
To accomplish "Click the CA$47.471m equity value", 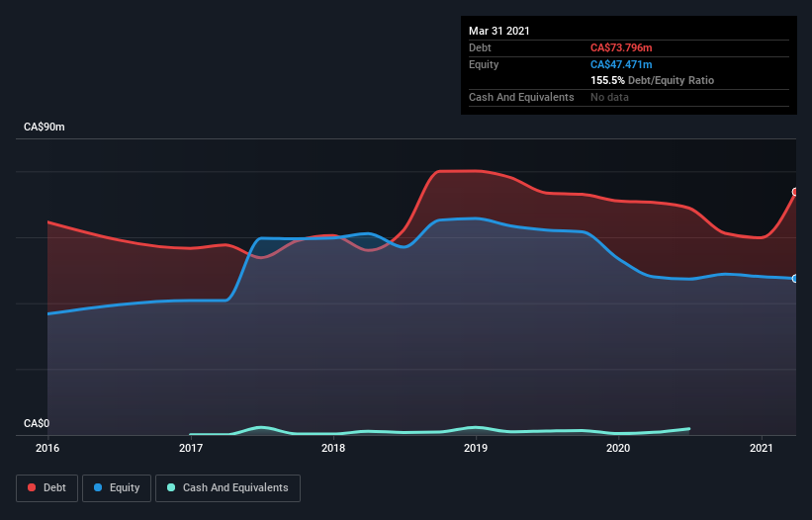I will click(x=621, y=64).
